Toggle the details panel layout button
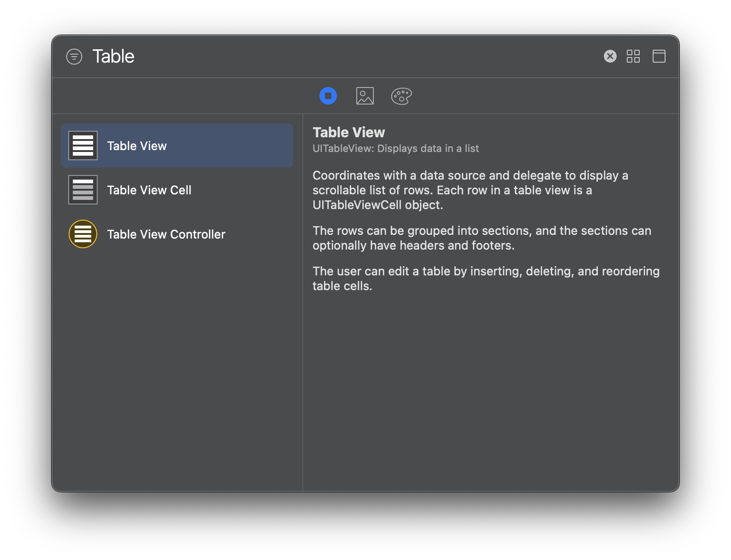This screenshot has height=560, width=731. coord(659,56)
